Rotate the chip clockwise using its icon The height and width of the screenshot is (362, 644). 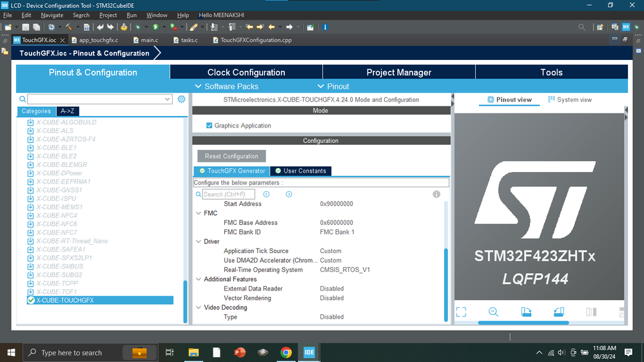pyautogui.click(x=526, y=312)
